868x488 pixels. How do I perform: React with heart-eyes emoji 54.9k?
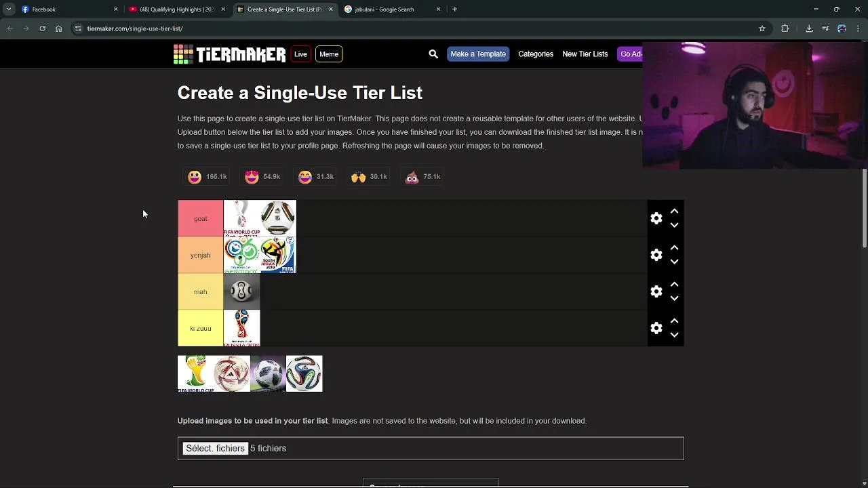pos(262,177)
